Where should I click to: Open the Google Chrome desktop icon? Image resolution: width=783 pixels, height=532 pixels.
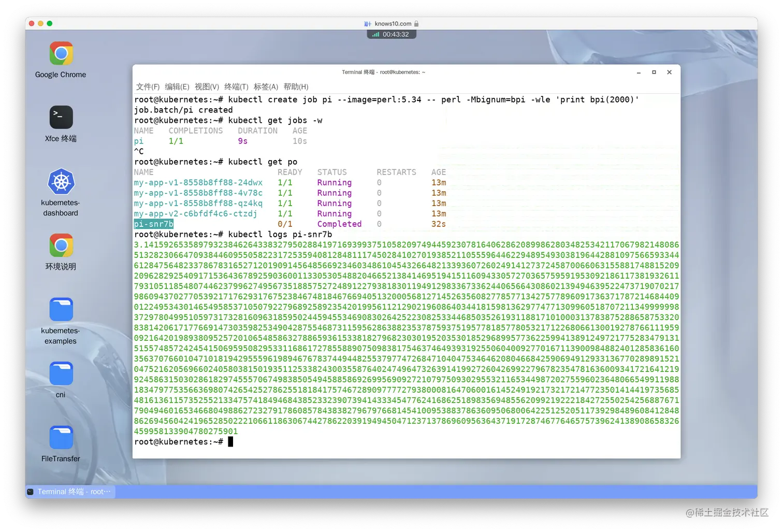[61, 54]
